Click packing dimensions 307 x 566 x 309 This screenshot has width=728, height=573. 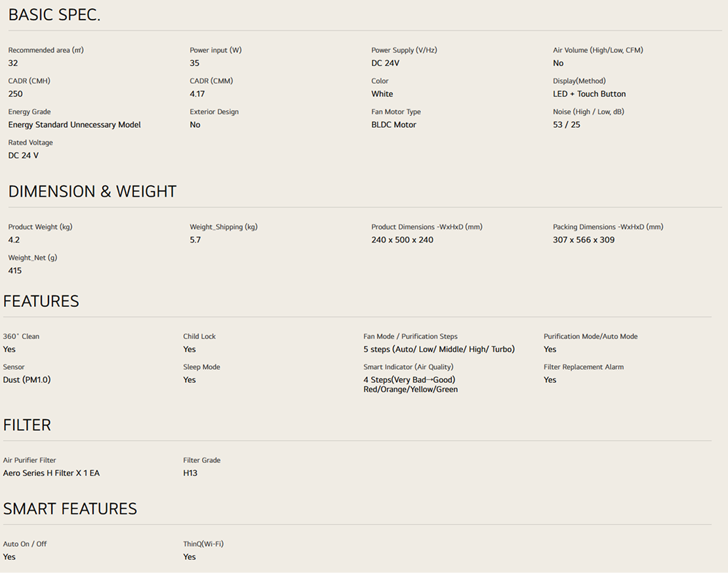(583, 240)
